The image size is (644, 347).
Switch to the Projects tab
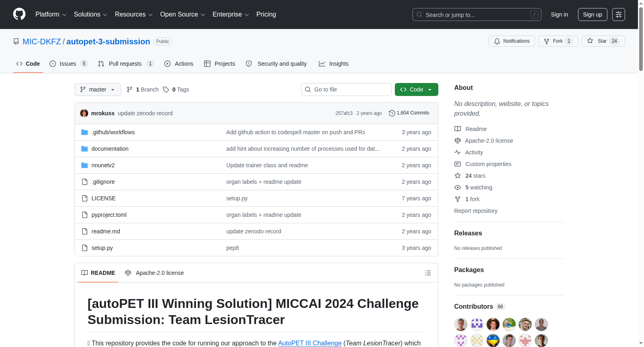point(220,64)
